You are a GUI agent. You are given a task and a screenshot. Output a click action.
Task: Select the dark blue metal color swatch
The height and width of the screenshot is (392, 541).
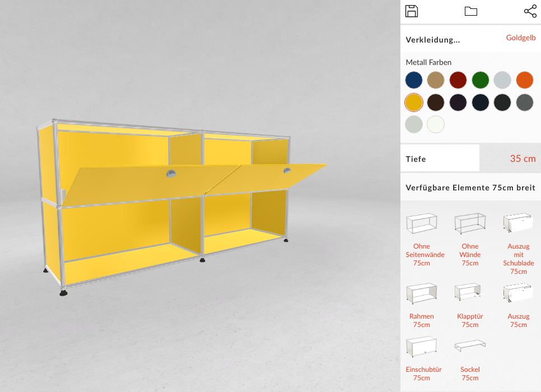click(414, 80)
